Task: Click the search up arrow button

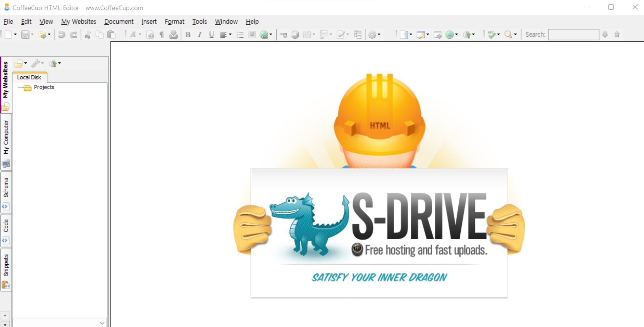Action: coord(617,35)
